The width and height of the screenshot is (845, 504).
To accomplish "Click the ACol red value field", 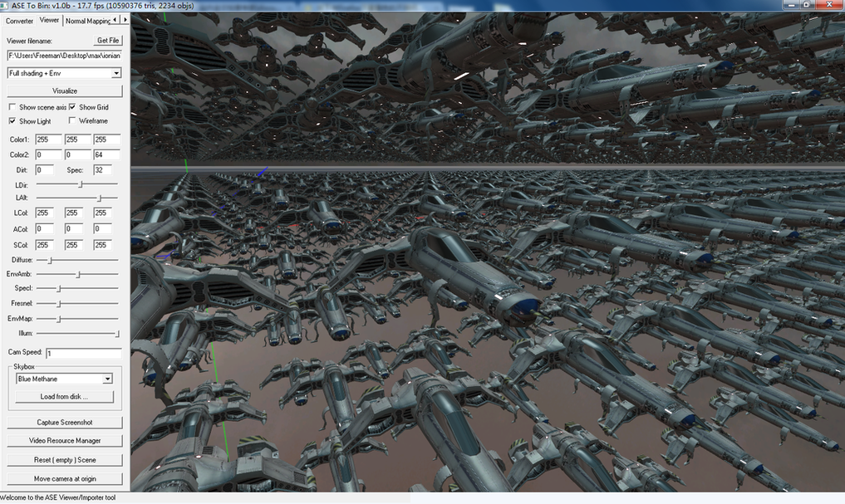I will point(44,229).
